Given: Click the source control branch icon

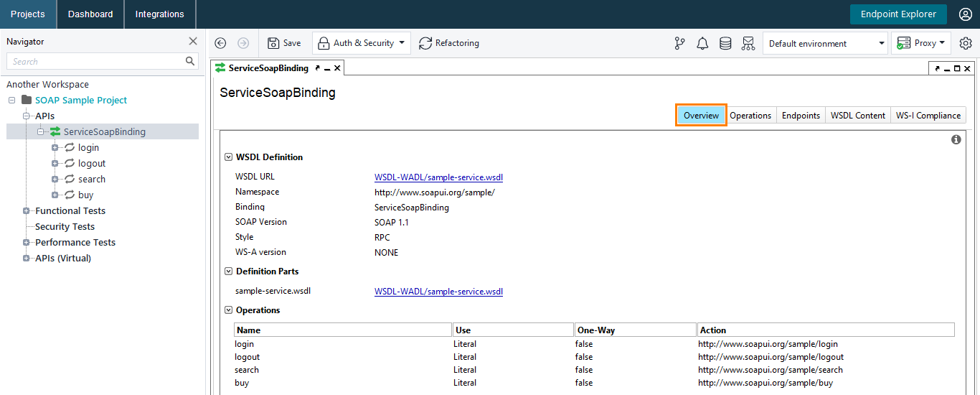Looking at the screenshot, I should click(679, 43).
